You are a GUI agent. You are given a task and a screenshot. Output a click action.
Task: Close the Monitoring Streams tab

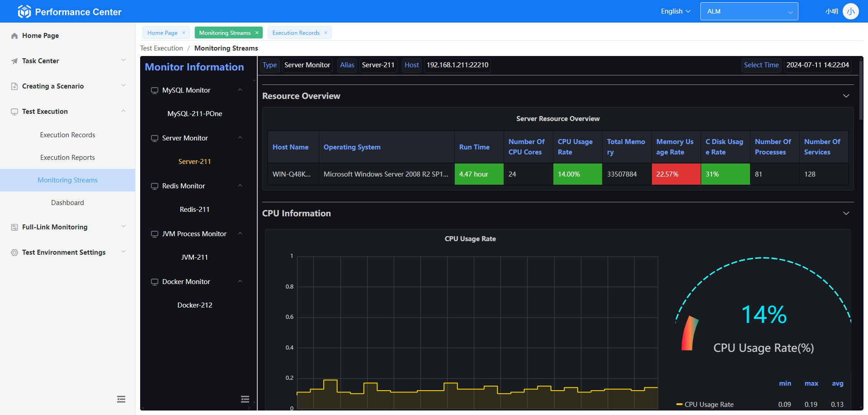257,33
